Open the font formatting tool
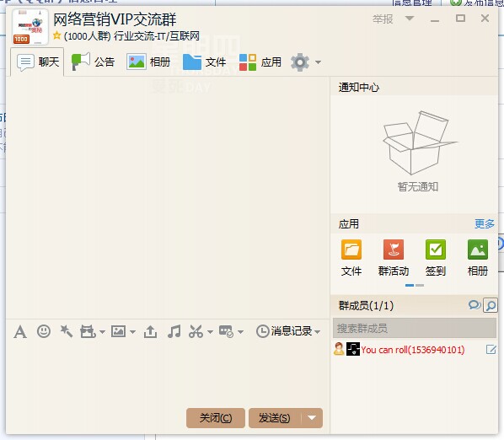504x440 pixels. pyautogui.click(x=20, y=331)
